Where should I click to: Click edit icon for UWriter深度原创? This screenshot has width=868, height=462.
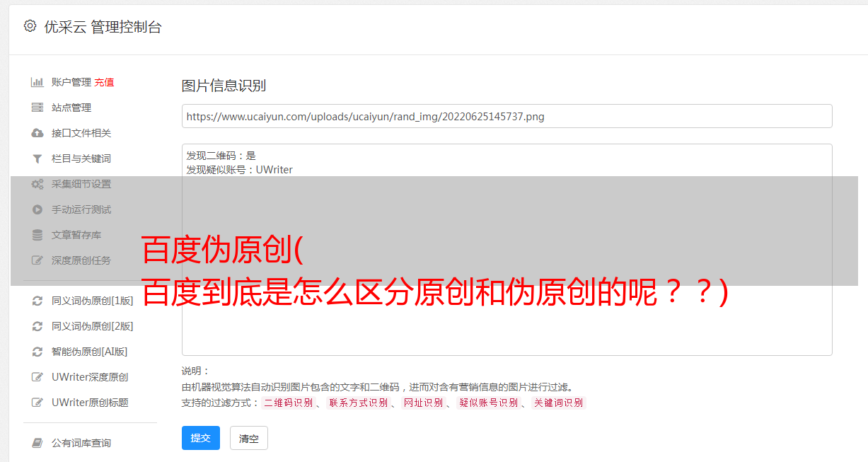tap(37, 377)
